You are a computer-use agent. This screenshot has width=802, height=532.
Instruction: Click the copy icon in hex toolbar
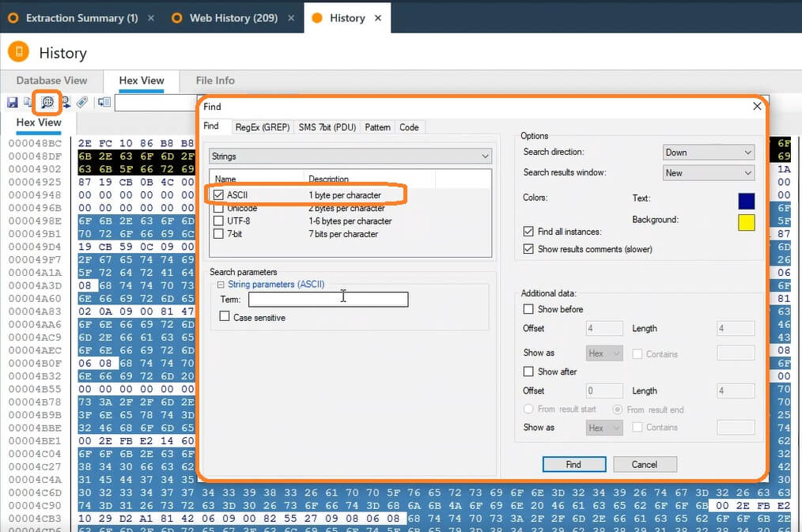[x=28, y=102]
